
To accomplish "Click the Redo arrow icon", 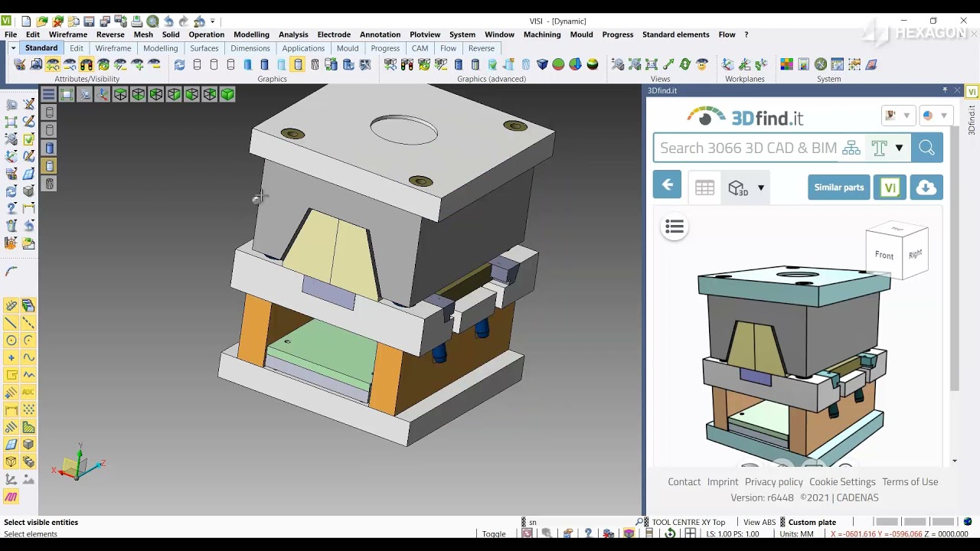I will point(184,21).
